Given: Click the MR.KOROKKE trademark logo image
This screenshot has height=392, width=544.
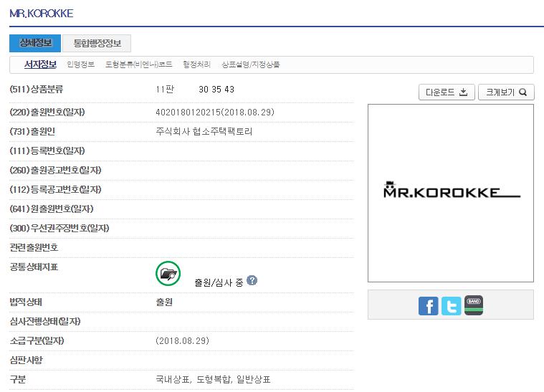Looking at the screenshot, I should 450,191.
